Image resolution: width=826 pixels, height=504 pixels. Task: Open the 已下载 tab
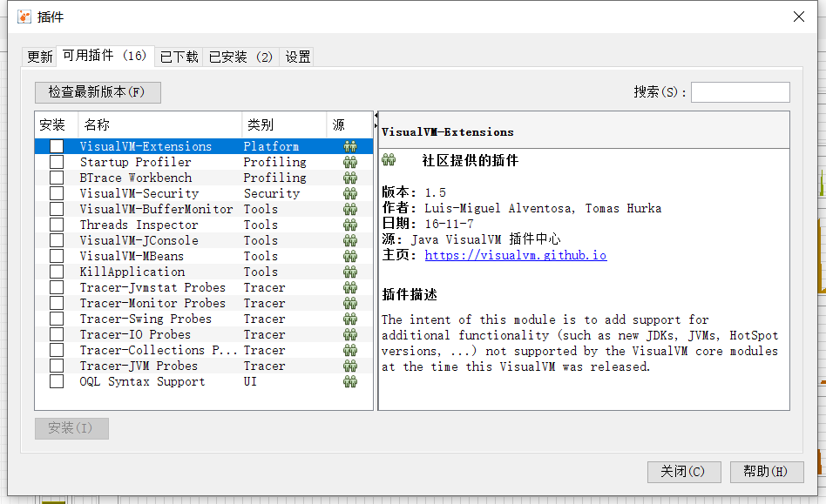179,57
